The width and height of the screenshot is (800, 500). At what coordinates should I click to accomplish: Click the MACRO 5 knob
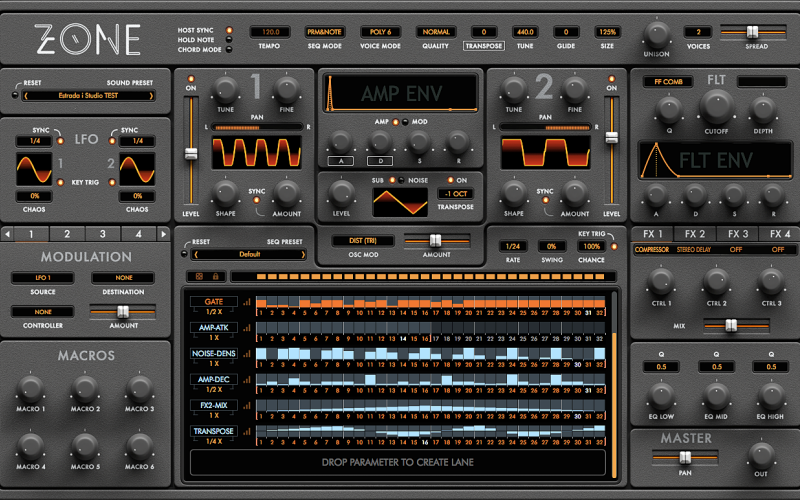pos(85,446)
